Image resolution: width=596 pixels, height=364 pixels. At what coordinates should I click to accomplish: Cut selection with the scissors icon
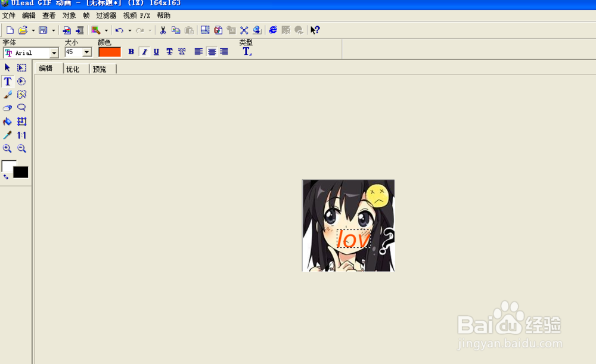click(163, 30)
